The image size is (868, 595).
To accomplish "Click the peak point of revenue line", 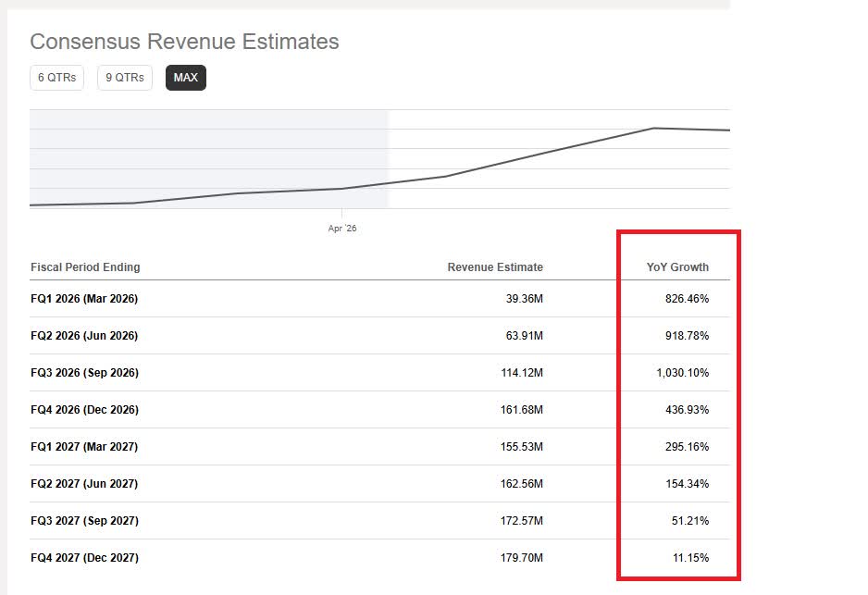I will tap(653, 129).
